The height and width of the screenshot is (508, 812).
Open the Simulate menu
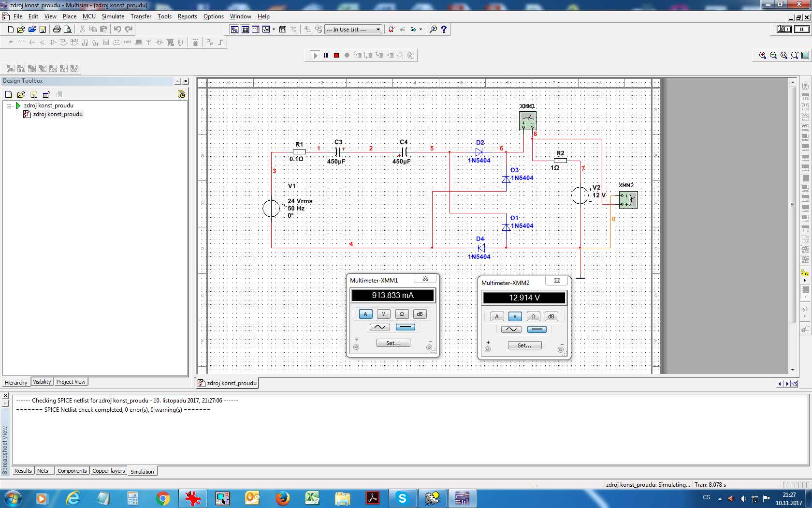coord(113,16)
